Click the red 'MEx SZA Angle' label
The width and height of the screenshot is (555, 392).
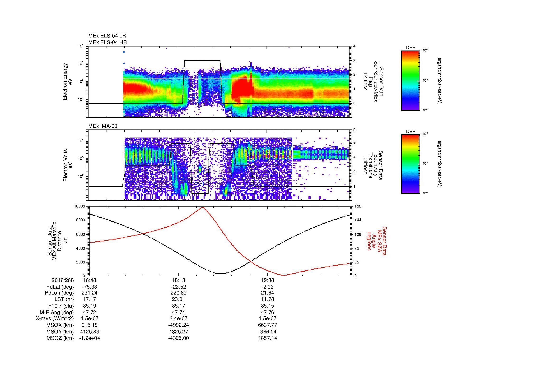[x=377, y=241]
